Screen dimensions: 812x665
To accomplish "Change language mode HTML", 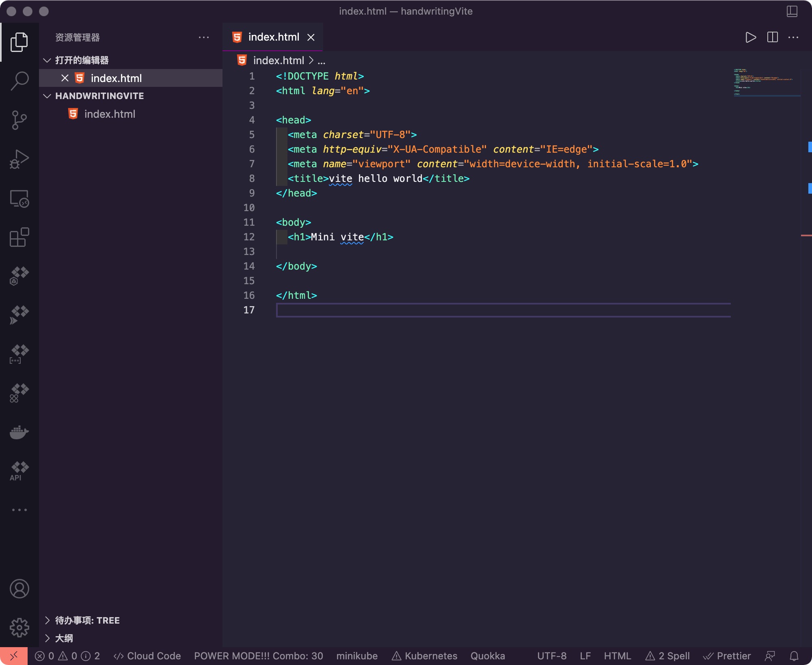I will click(x=617, y=656).
